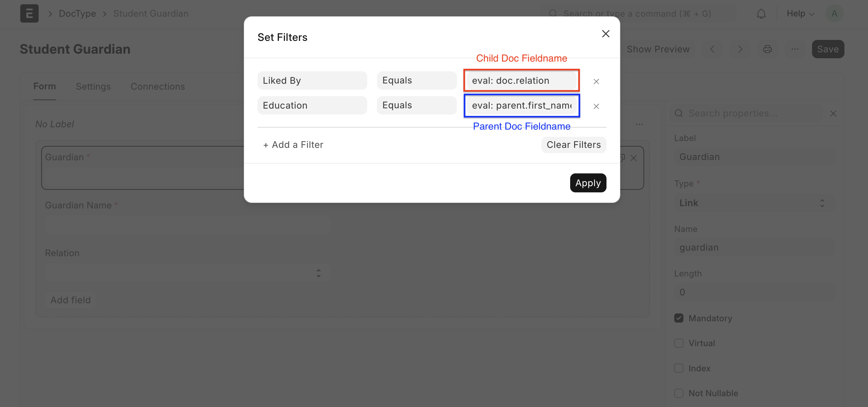Click the Apply button

click(x=588, y=183)
